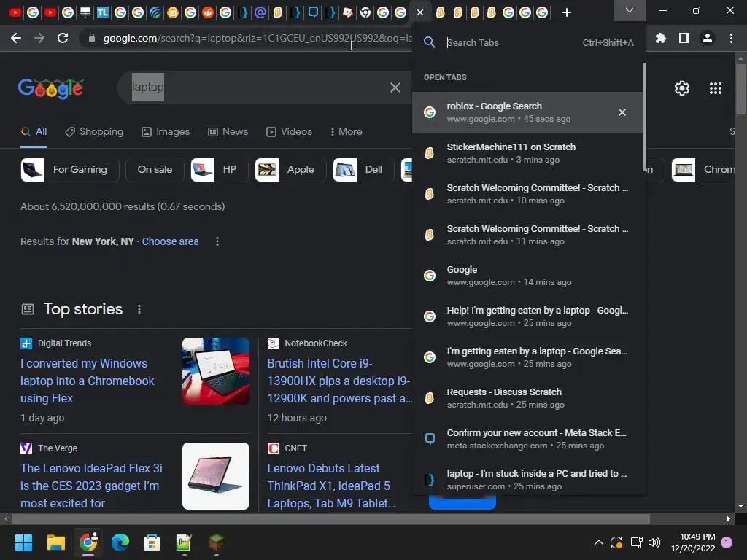Open File Explorer from taskbar
The width and height of the screenshot is (747, 560).
[x=55, y=542]
